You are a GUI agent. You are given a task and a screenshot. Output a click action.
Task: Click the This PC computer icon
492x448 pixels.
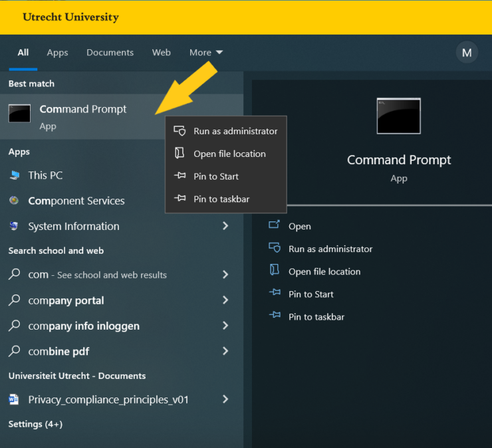tap(14, 175)
